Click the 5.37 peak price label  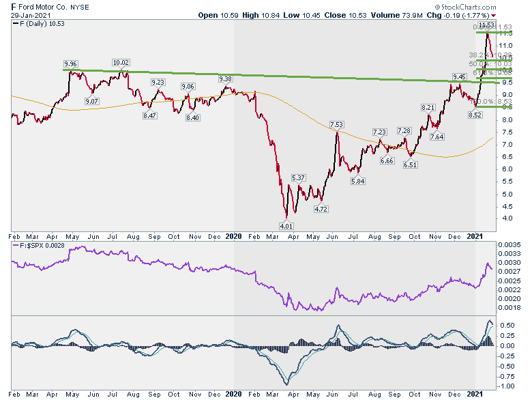point(298,178)
